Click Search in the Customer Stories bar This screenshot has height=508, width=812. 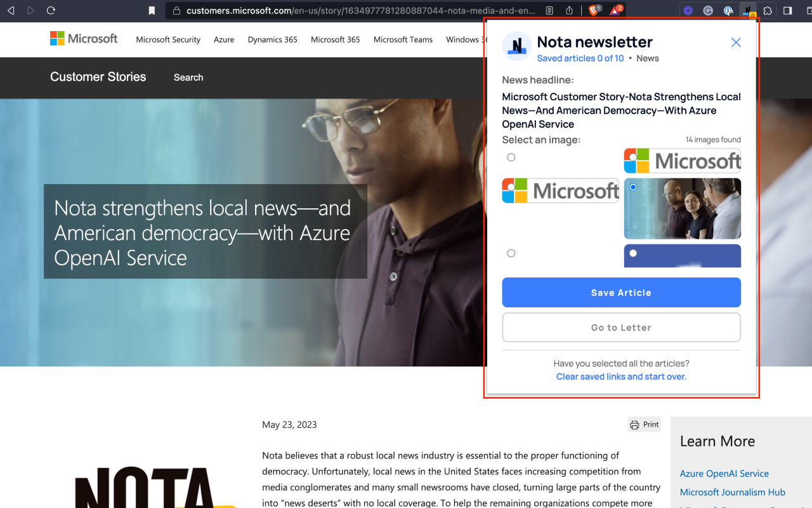click(188, 77)
